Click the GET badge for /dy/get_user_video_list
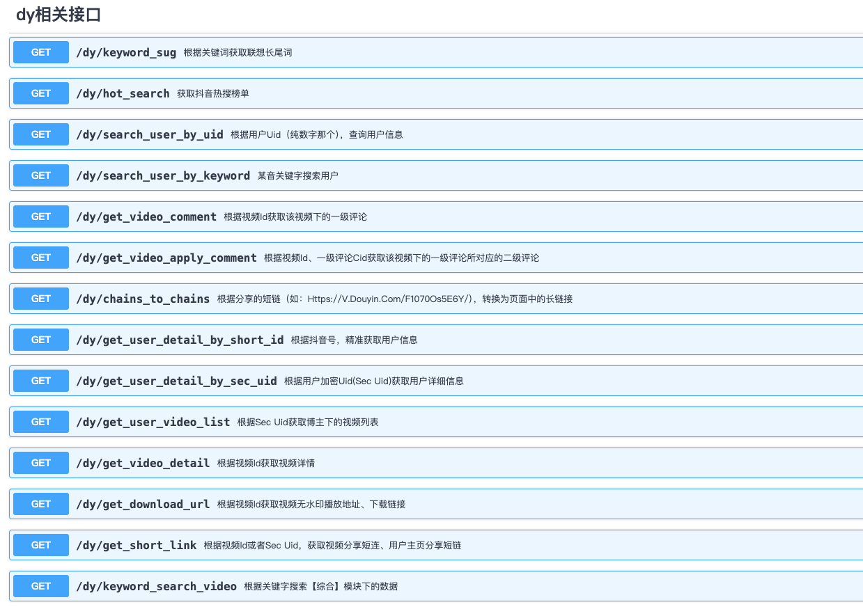Screen dimensions: 863x616 coord(41,422)
